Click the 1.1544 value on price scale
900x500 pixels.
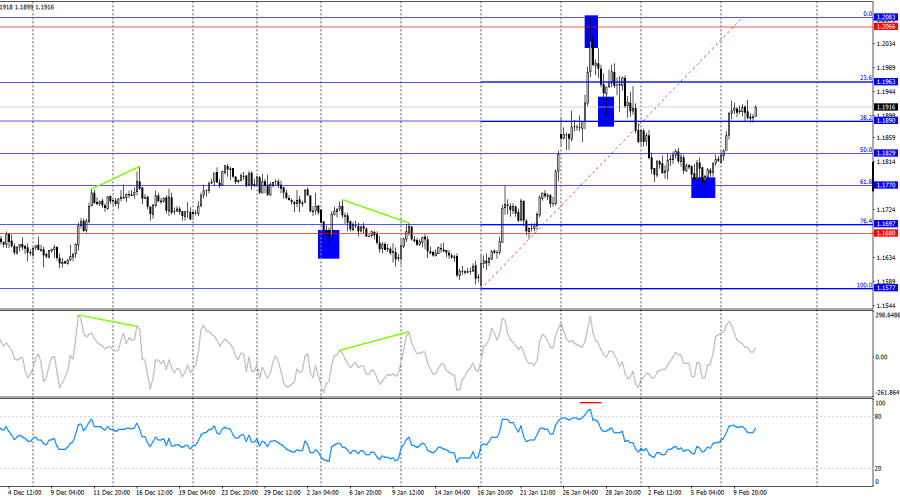point(886,306)
